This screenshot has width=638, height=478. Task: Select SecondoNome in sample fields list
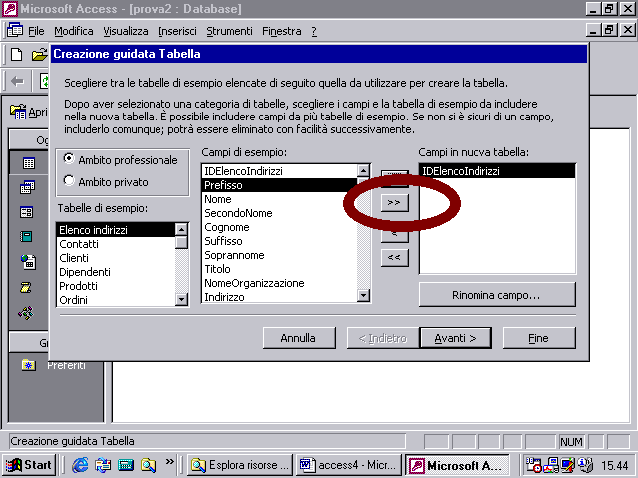(x=280, y=213)
